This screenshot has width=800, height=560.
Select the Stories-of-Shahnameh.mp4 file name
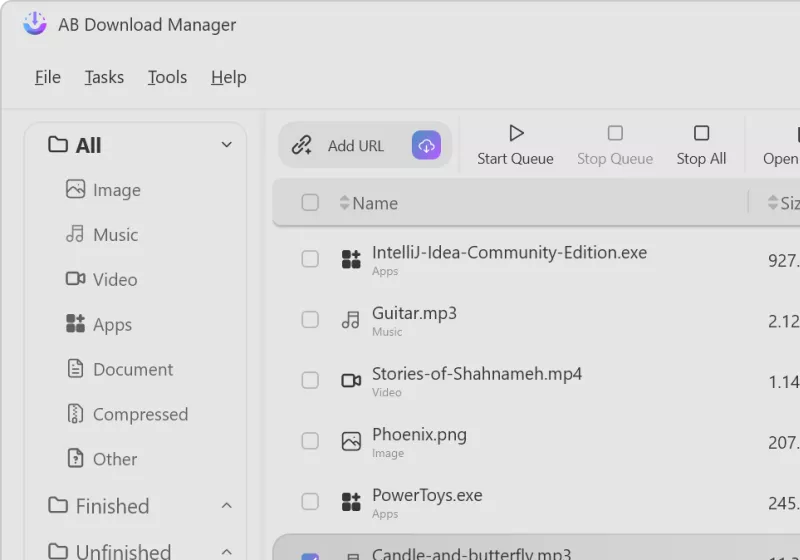tap(477, 374)
